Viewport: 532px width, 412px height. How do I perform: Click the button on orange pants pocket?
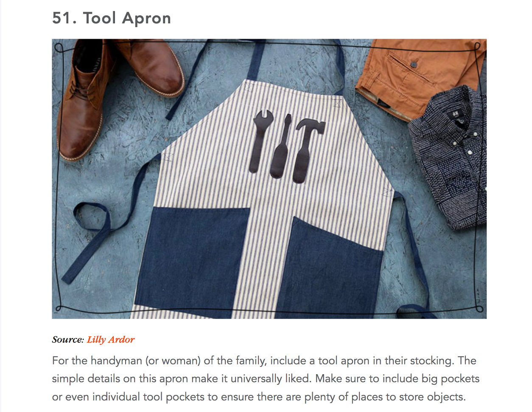414,65
